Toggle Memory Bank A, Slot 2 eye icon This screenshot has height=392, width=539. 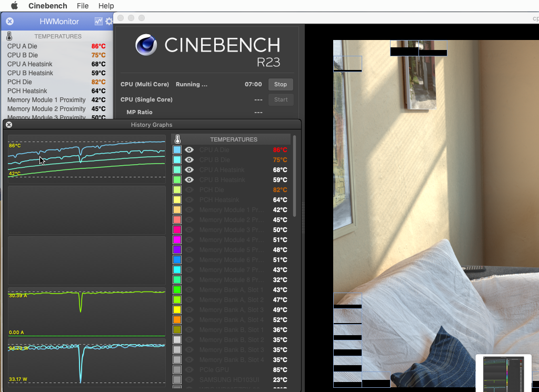tap(189, 299)
